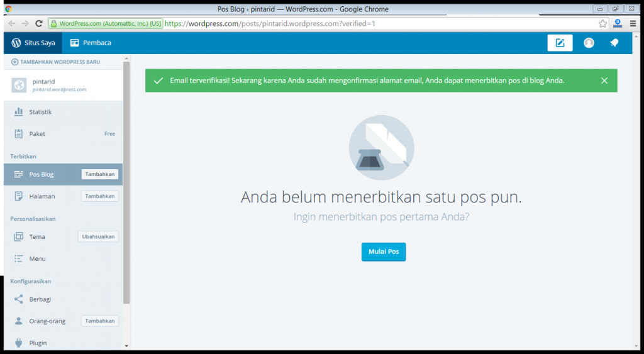Screen dimensions: 644x354
Task: Click the email terverifikasi checkmark icon
Action: coord(158,80)
